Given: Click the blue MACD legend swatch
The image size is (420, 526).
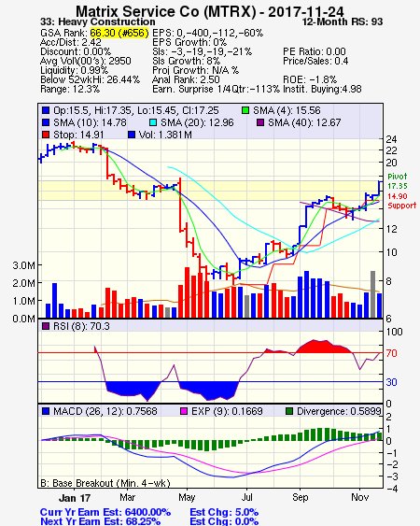Looking at the screenshot, I should click(x=46, y=411).
